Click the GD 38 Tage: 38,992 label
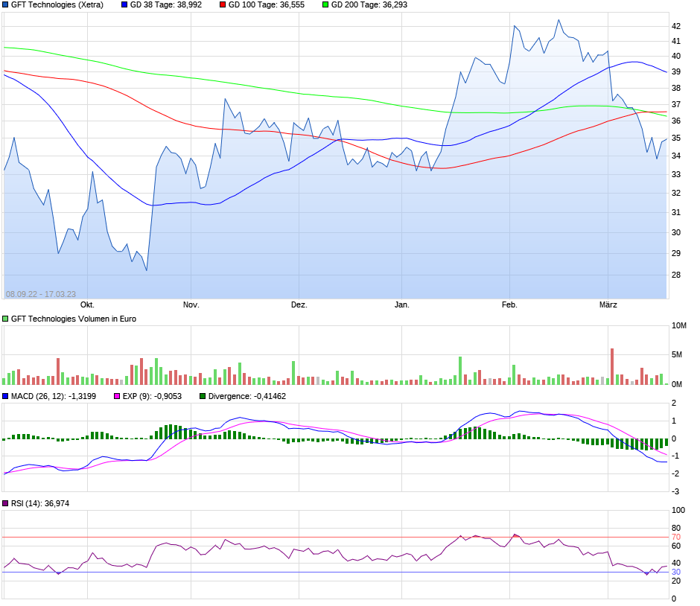This screenshot has width=700, height=606. (x=165, y=5)
